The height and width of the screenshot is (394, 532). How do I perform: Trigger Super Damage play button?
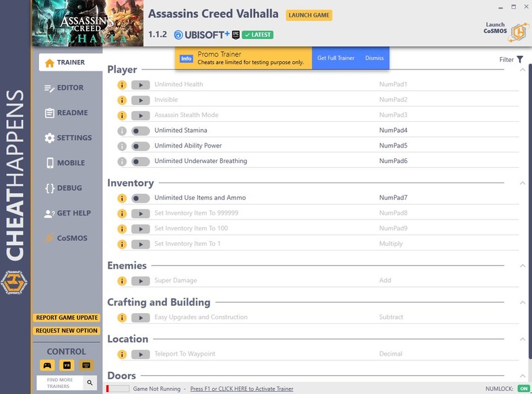click(141, 281)
